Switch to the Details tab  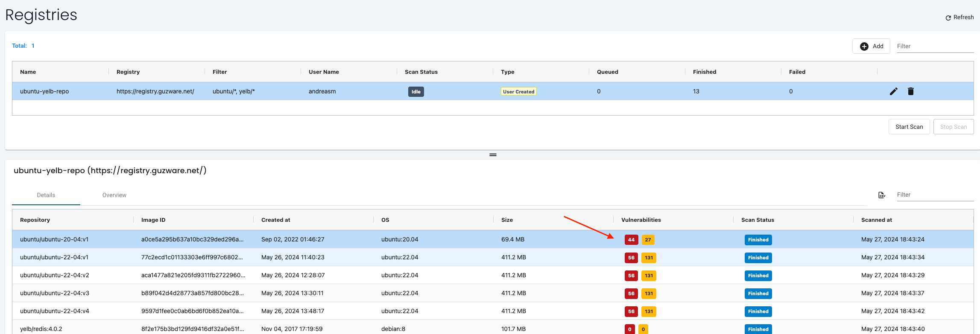click(x=46, y=195)
